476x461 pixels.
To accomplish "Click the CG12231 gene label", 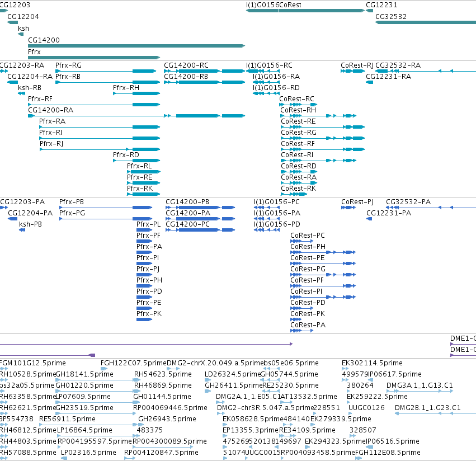I will point(381,5).
